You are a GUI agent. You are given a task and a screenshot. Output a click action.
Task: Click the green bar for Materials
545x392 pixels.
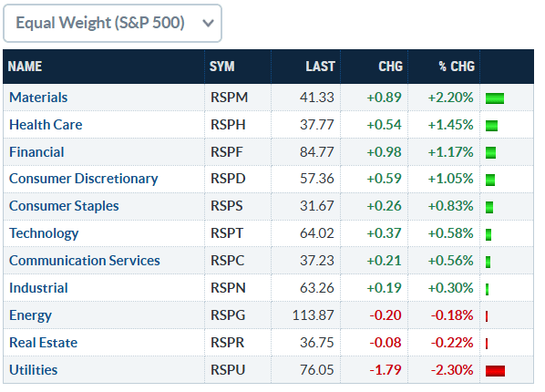point(495,98)
